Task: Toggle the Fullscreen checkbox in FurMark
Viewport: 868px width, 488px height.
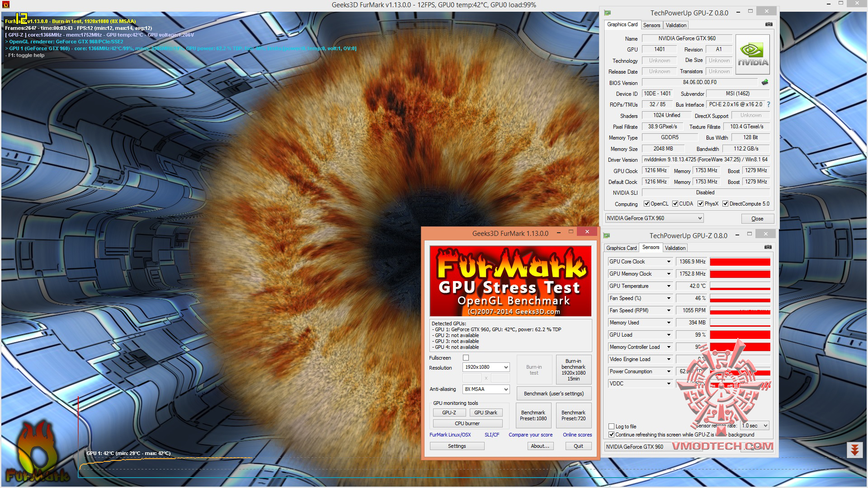Action: tap(466, 358)
